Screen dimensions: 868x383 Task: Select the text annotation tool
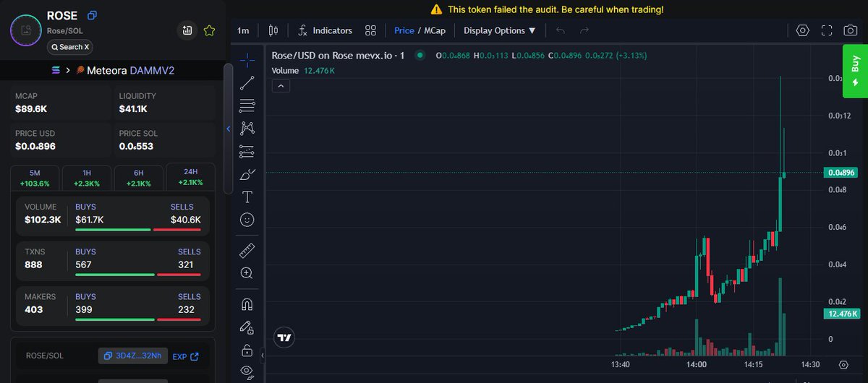point(247,197)
